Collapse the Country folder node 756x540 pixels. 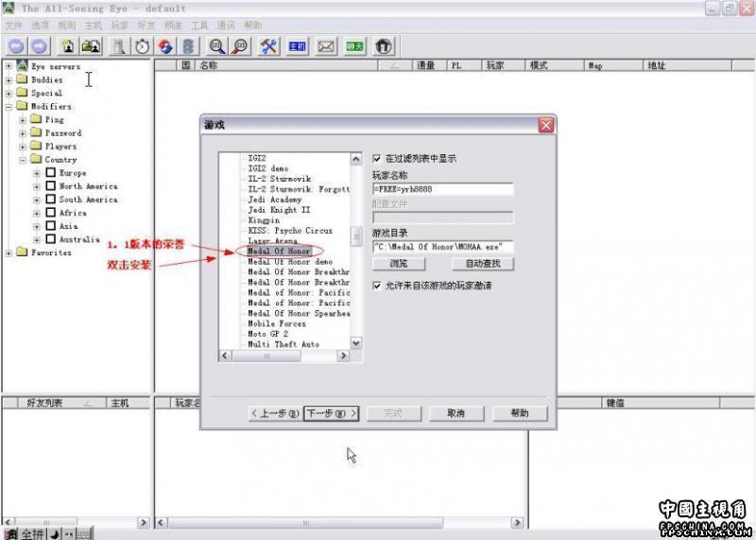[23, 160]
